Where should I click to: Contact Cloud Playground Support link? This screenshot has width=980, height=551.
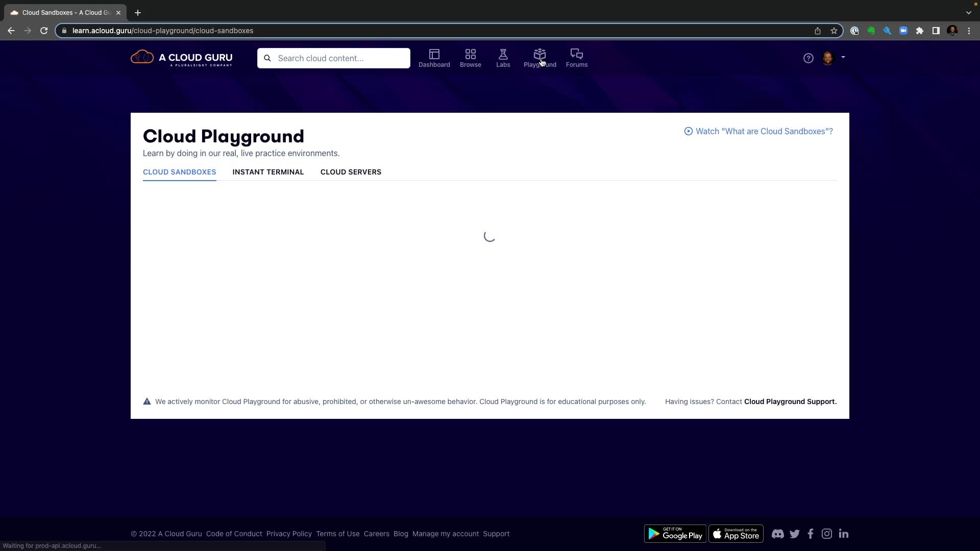pos(790,402)
